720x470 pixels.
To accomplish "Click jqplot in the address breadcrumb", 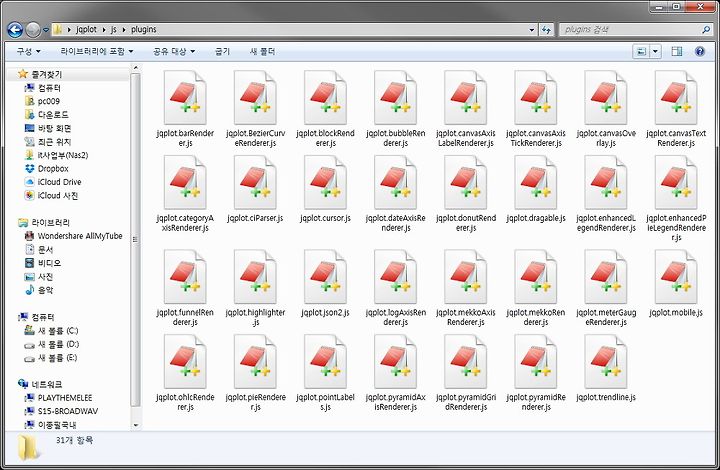I will pos(86,29).
